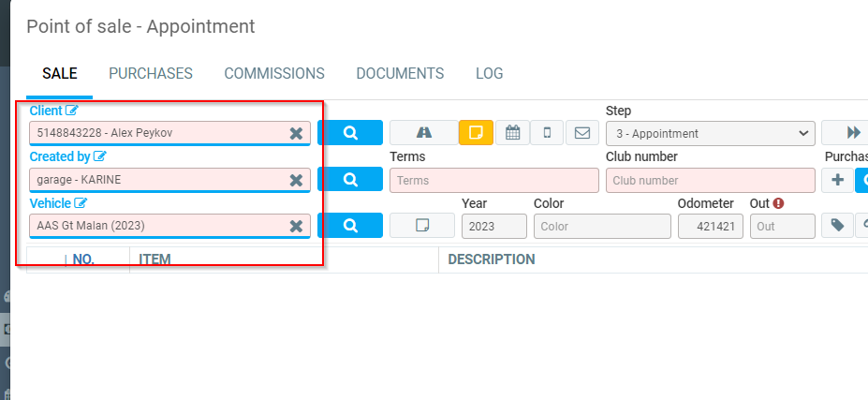Click the vehicle note icon button

click(x=422, y=226)
